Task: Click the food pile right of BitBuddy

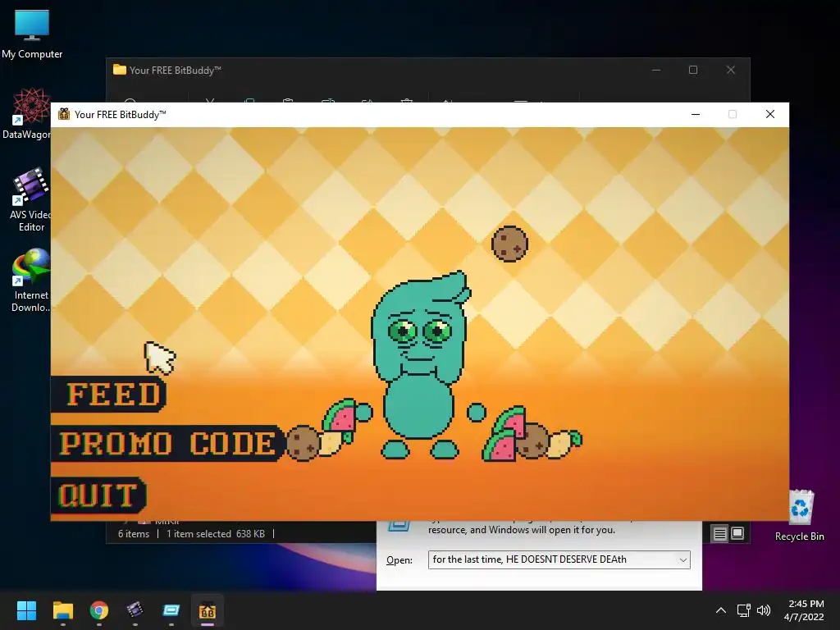Action: pos(531,435)
